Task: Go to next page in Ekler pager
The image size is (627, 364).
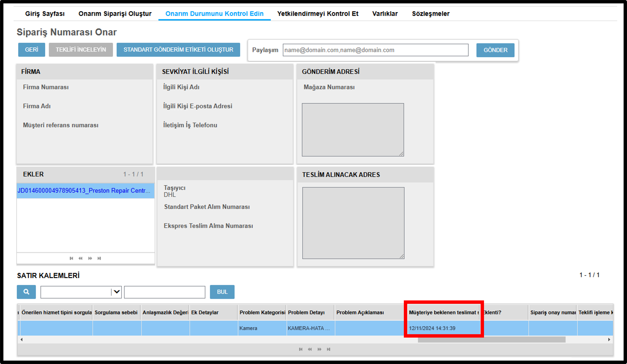Action: tap(90, 258)
